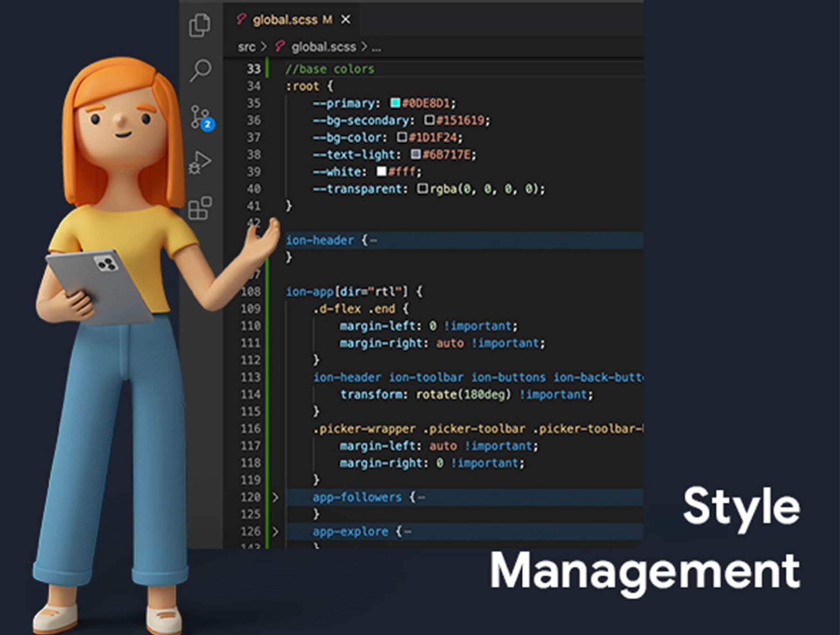
Task: Open the Explorer files icon
Action: coord(200,25)
